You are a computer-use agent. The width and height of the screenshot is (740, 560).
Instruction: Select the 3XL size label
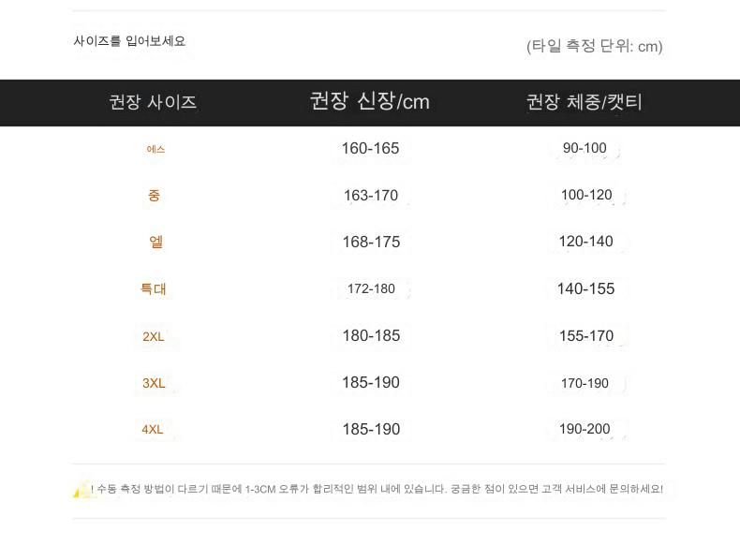154,383
